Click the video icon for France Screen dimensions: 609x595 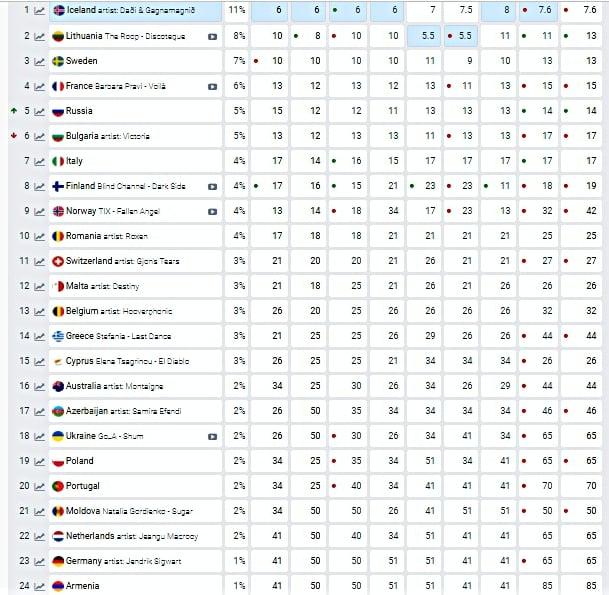tap(213, 86)
